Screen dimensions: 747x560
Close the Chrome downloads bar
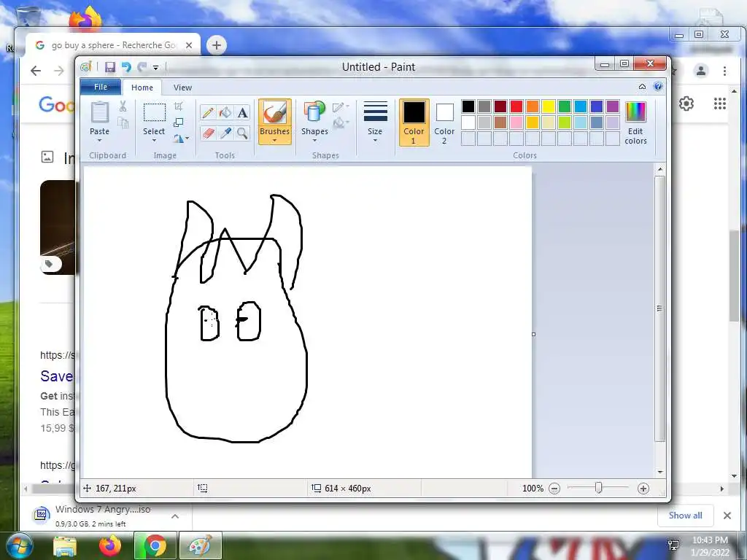727,516
